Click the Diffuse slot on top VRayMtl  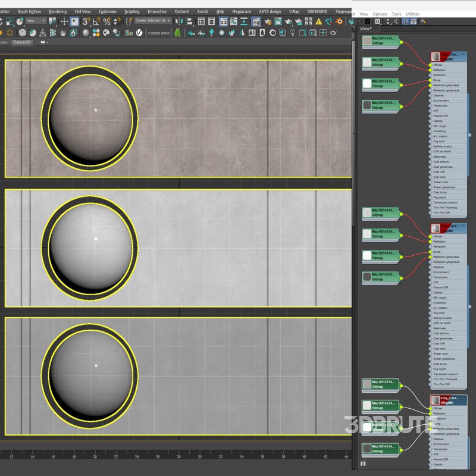coord(438,65)
